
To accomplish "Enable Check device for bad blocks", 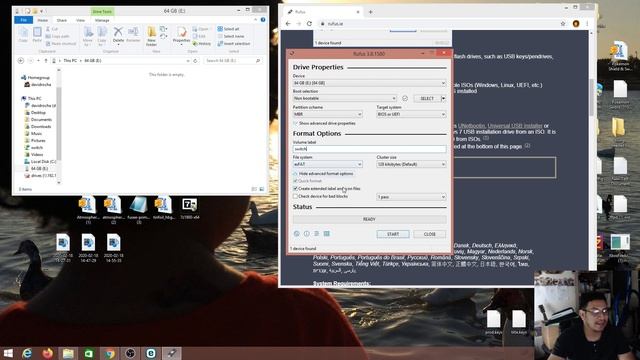I will pos(296,196).
